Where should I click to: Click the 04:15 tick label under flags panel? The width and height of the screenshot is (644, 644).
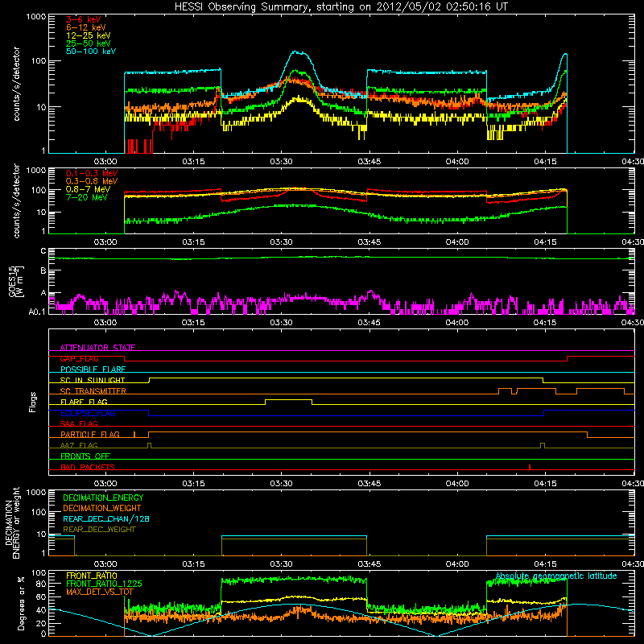pyautogui.click(x=545, y=484)
